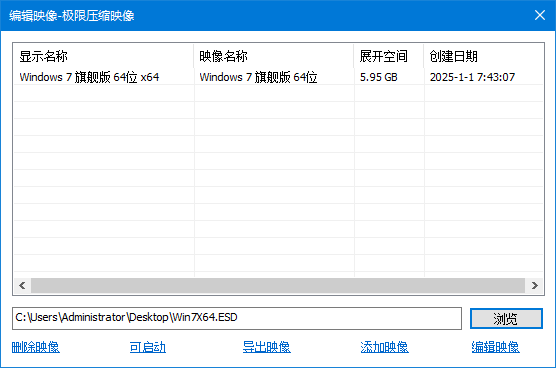This screenshot has height=368, width=556.
Task: Click the 浏览 browse button
Action: click(x=506, y=318)
